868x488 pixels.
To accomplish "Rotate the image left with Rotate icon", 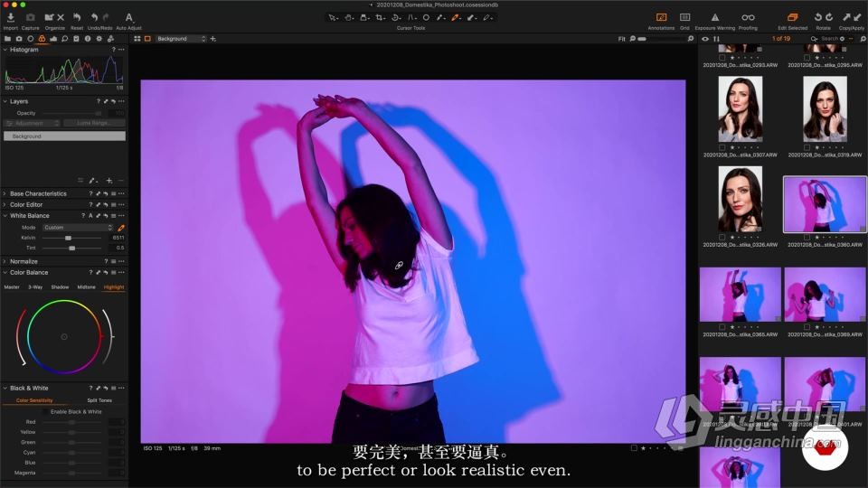I will pyautogui.click(x=817, y=18).
